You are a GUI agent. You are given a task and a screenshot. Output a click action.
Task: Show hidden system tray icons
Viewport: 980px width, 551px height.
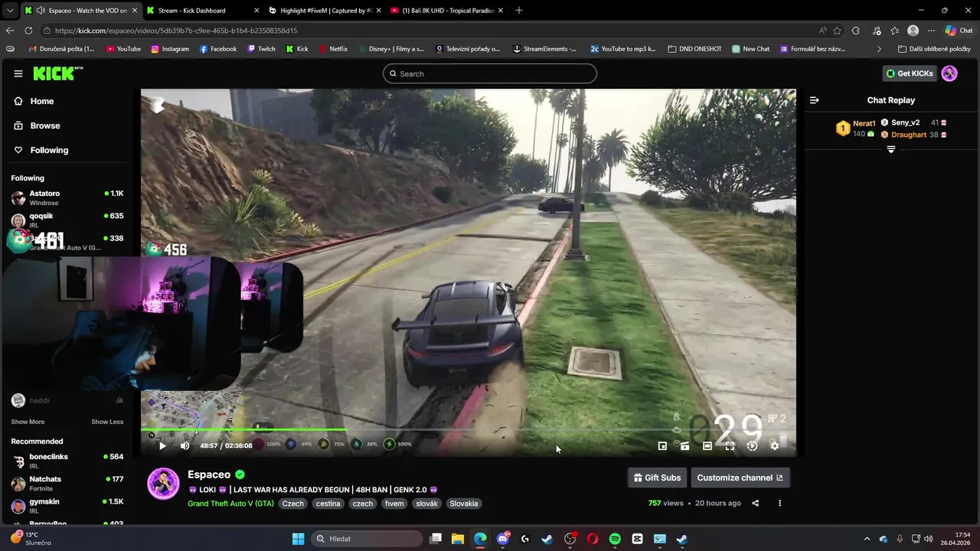click(867, 539)
